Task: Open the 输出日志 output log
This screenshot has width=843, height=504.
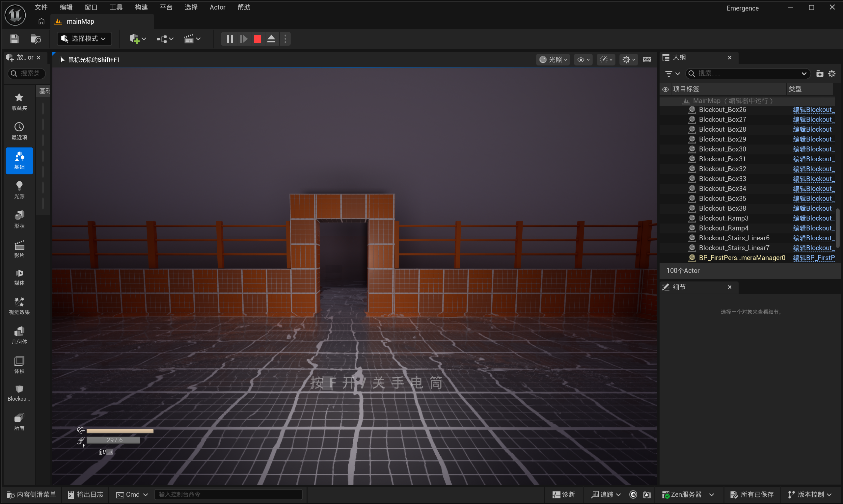Action: coord(86,494)
